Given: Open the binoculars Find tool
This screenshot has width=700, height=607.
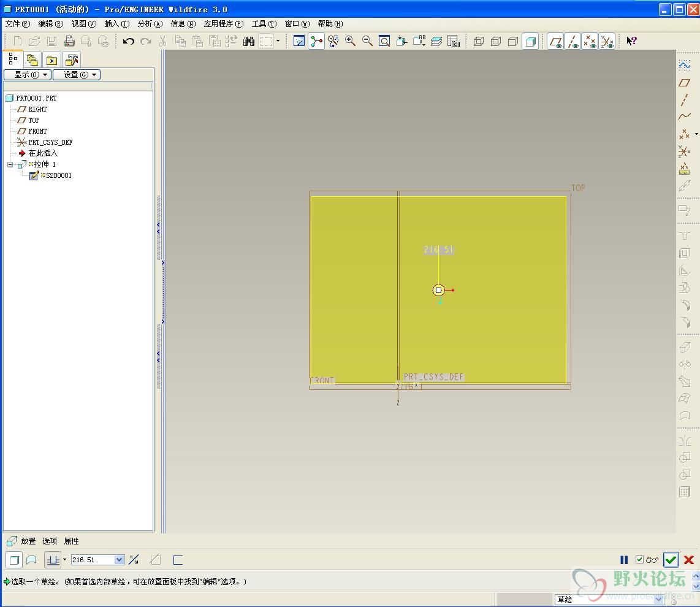Looking at the screenshot, I should click(x=249, y=42).
